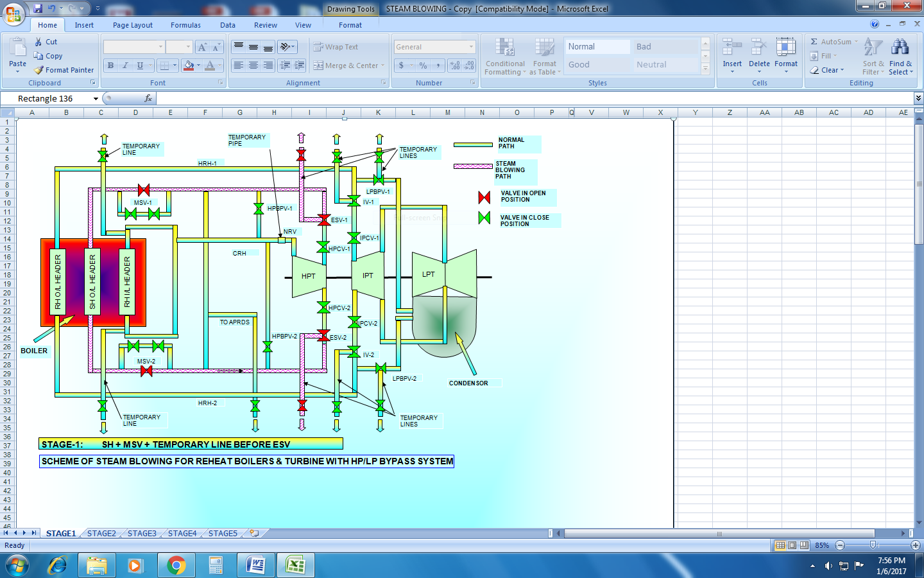
Task: Center text horizontally
Action: [253, 66]
